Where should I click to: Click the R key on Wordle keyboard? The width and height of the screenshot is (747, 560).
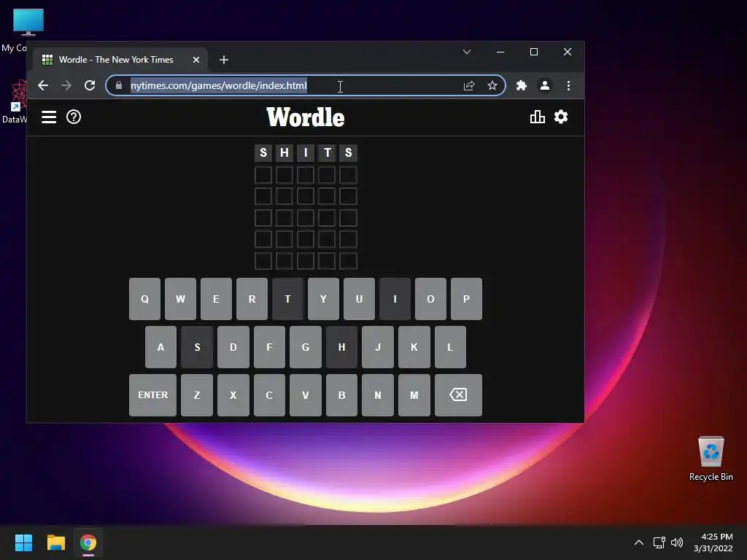(252, 299)
